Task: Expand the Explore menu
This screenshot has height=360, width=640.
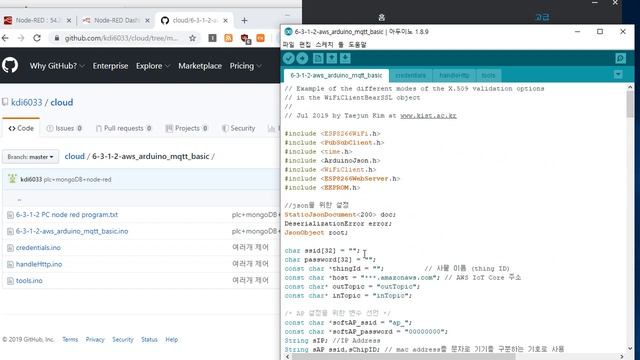Action: [x=153, y=66]
